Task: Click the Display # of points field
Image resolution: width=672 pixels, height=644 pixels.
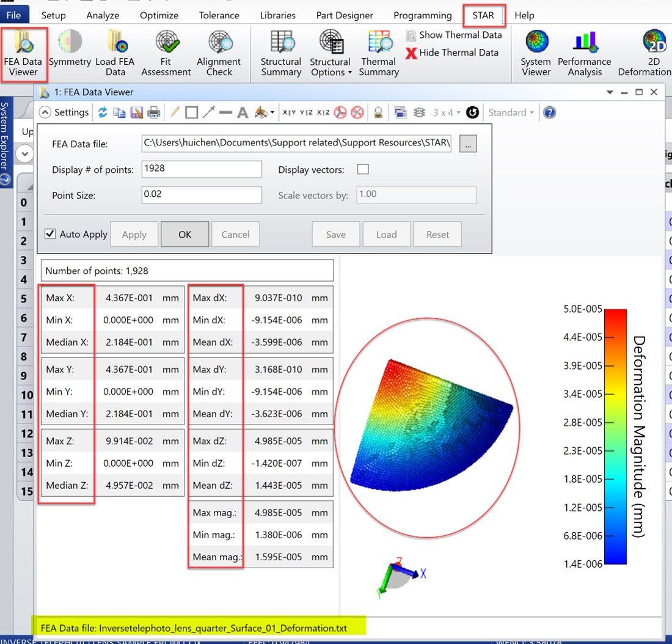Action: [202, 169]
